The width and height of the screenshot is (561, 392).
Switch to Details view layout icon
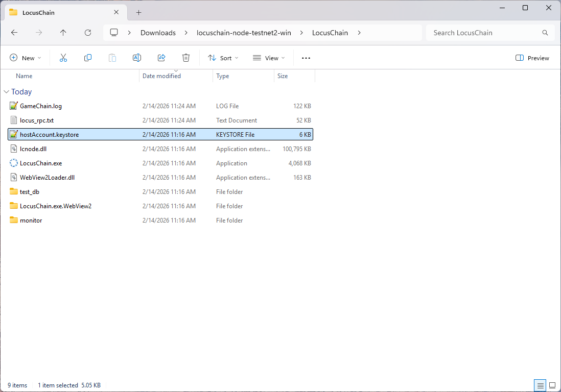point(540,385)
